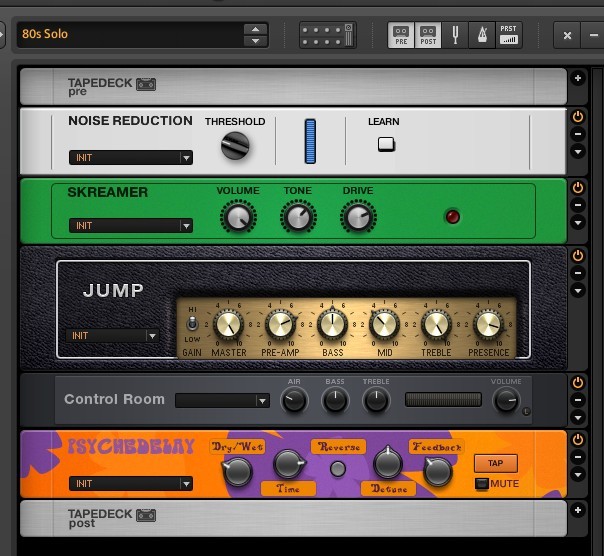
Task: Open the tuner (tuning fork icon)
Action: (455, 35)
